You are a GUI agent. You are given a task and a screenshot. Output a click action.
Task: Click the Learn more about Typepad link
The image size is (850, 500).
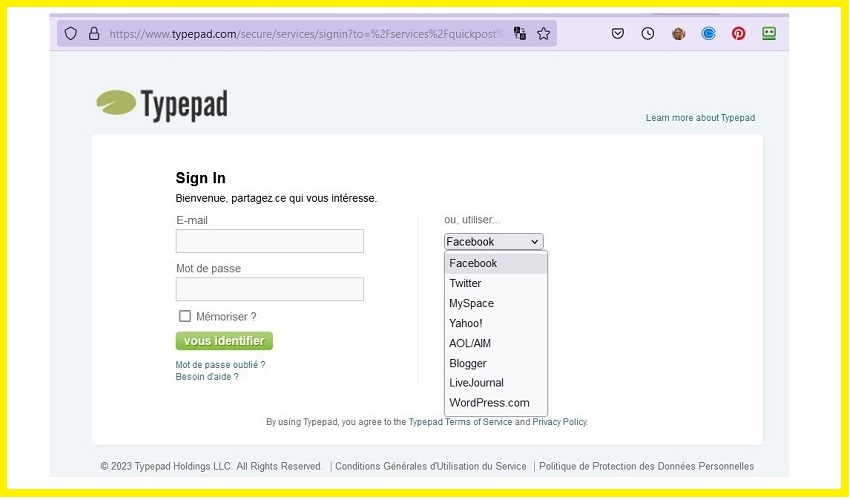point(700,118)
